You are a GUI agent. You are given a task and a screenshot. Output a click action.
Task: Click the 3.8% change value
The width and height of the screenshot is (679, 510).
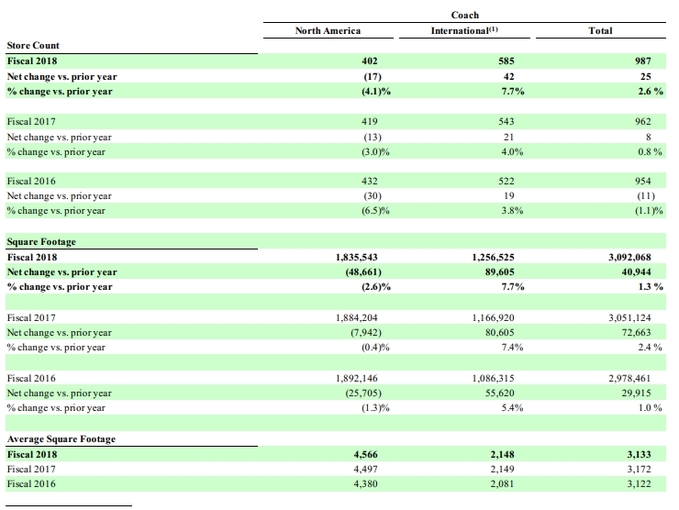[512, 211]
